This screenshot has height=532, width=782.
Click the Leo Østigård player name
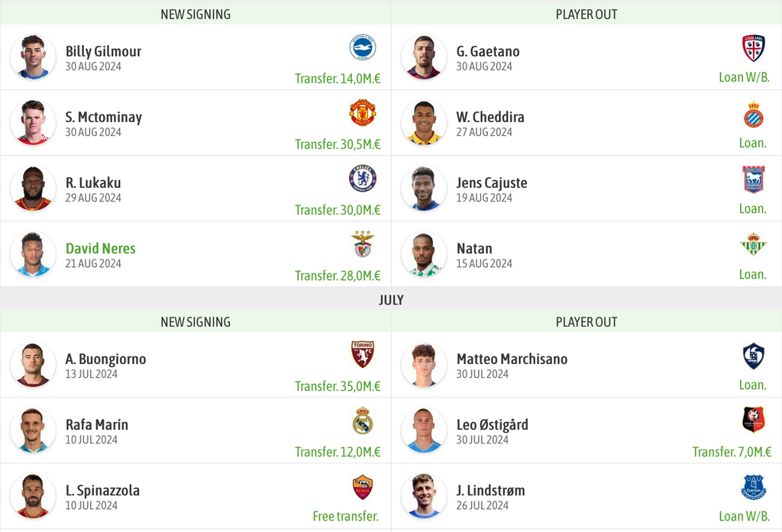(x=493, y=425)
